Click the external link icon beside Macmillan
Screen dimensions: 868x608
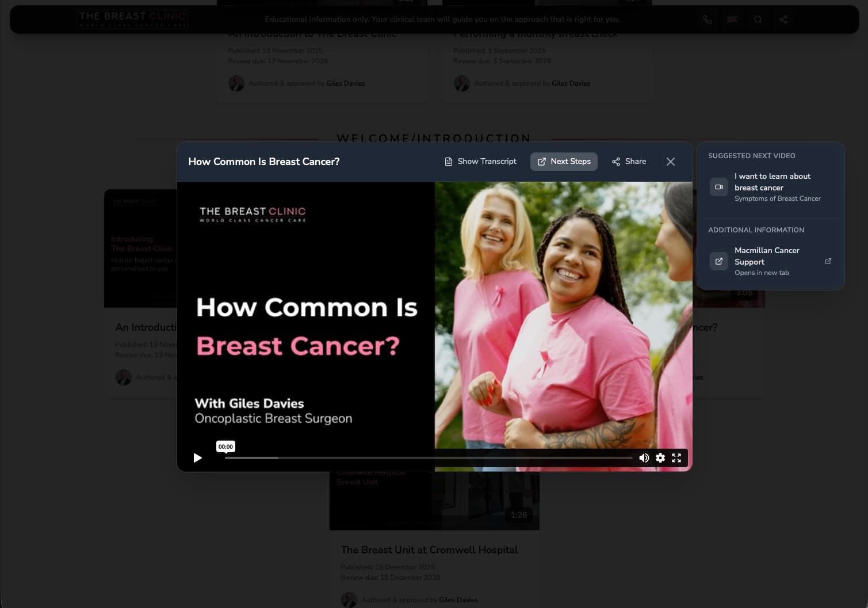click(x=828, y=261)
